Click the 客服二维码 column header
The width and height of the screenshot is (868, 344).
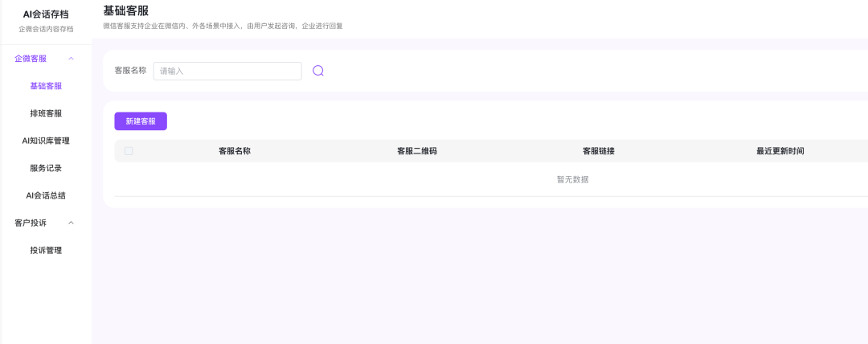[x=417, y=151]
